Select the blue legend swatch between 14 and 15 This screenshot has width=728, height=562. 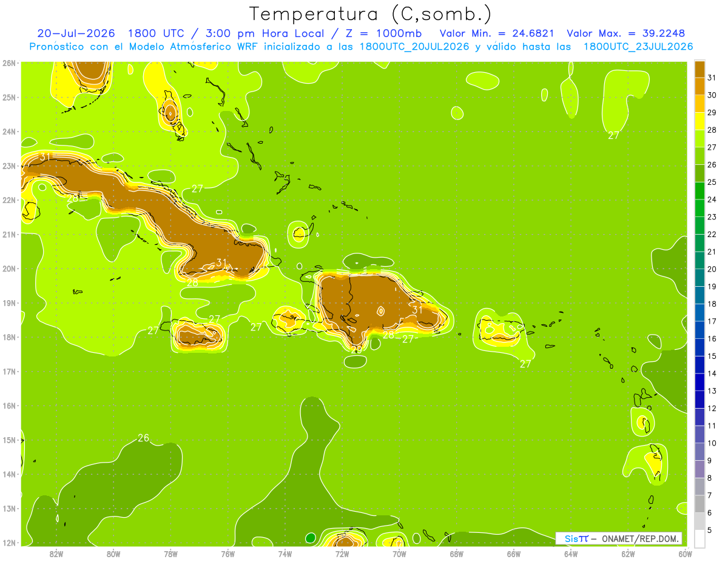(x=699, y=365)
